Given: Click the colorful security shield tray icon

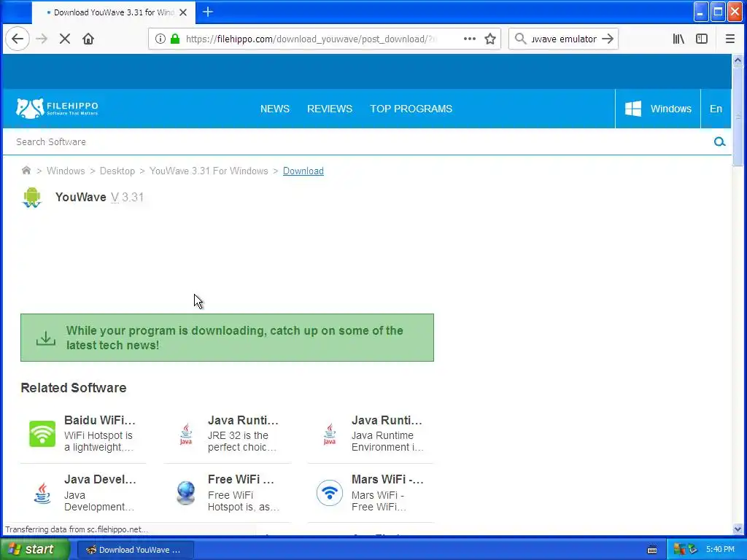Looking at the screenshot, I should (x=680, y=550).
